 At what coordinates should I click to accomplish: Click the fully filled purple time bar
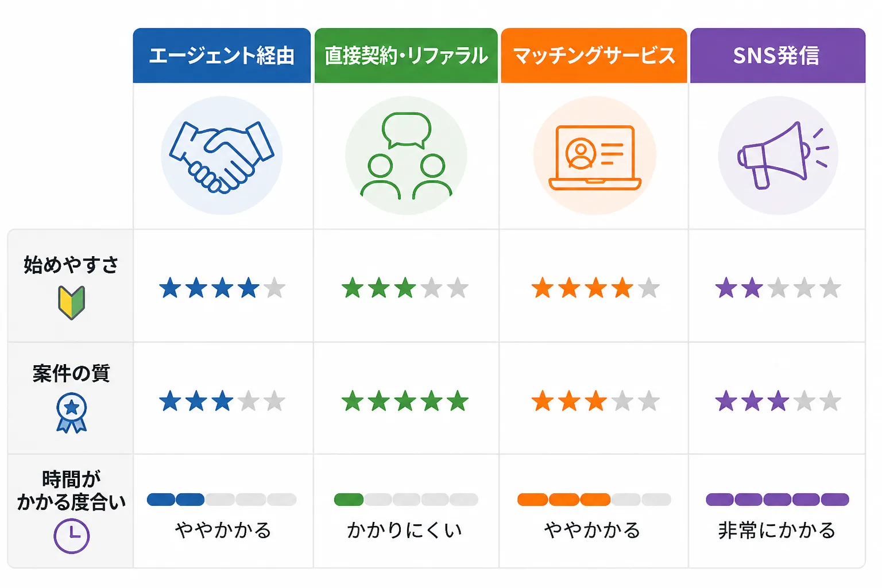point(777,500)
